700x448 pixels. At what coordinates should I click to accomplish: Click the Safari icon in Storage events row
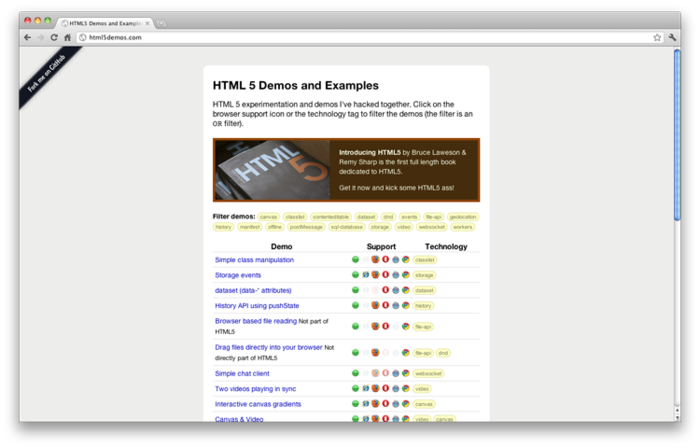(x=396, y=274)
